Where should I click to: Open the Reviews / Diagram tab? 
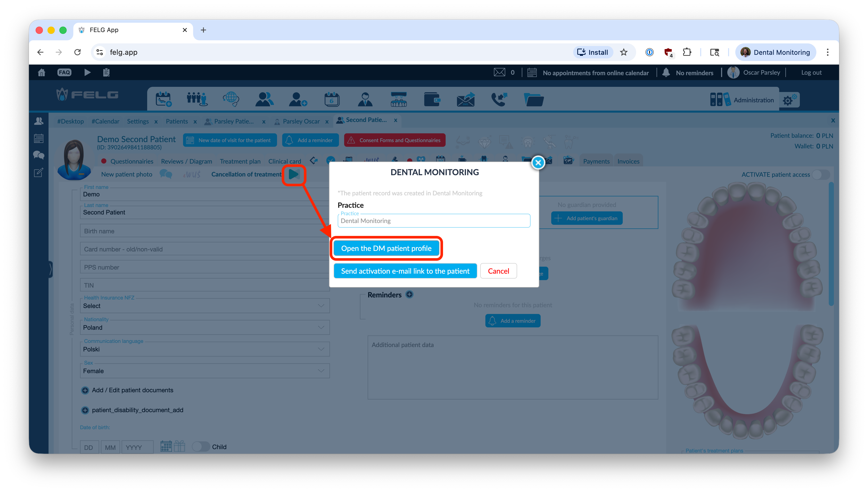tap(186, 162)
